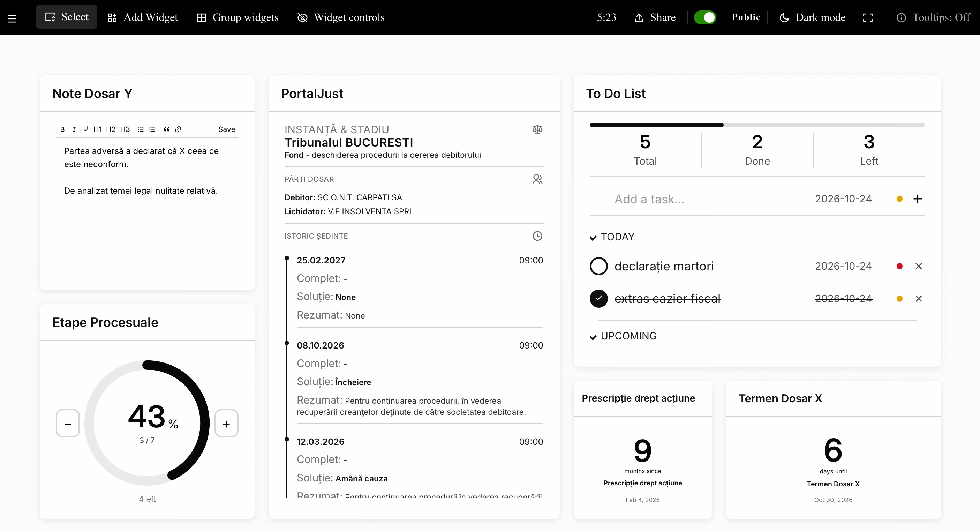Save the Note Dosar Y text
This screenshot has height=531, width=980.
[x=227, y=129]
